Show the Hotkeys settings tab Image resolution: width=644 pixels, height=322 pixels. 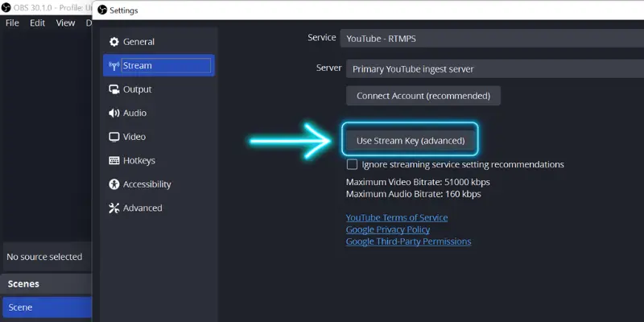159,160
